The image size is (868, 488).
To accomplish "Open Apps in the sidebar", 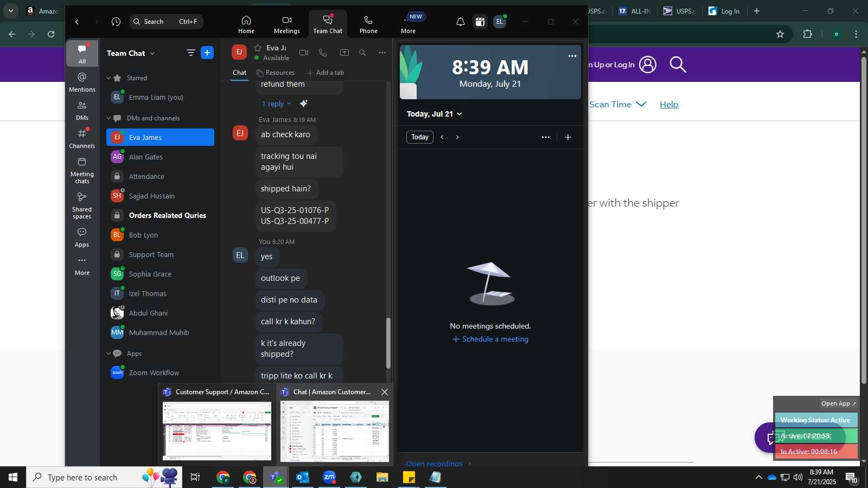I will click(82, 237).
